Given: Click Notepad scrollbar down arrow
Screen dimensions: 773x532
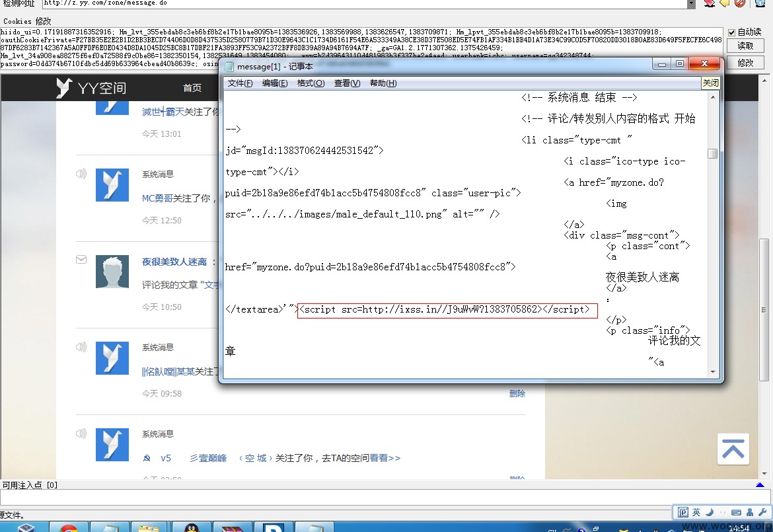Looking at the screenshot, I should pyautogui.click(x=713, y=372).
